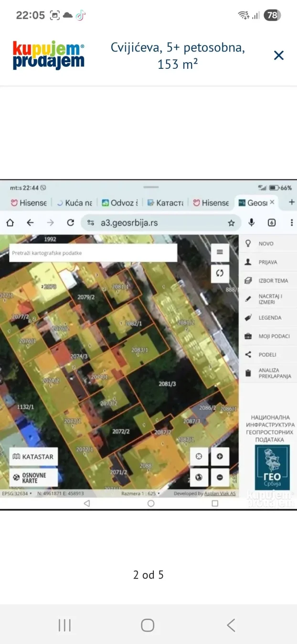Click the OSNOVNE KARTE basemap button
This screenshot has width=297, height=644.
pos(33,477)
